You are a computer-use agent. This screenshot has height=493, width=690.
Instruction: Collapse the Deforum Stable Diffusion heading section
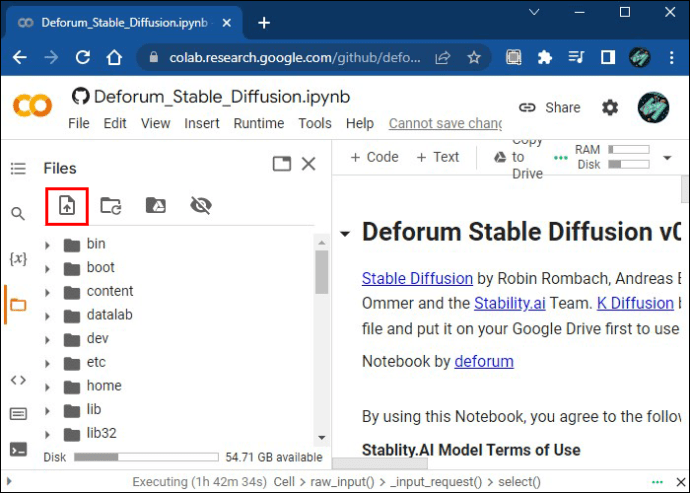pyautogui.click(x=345, y=234)
